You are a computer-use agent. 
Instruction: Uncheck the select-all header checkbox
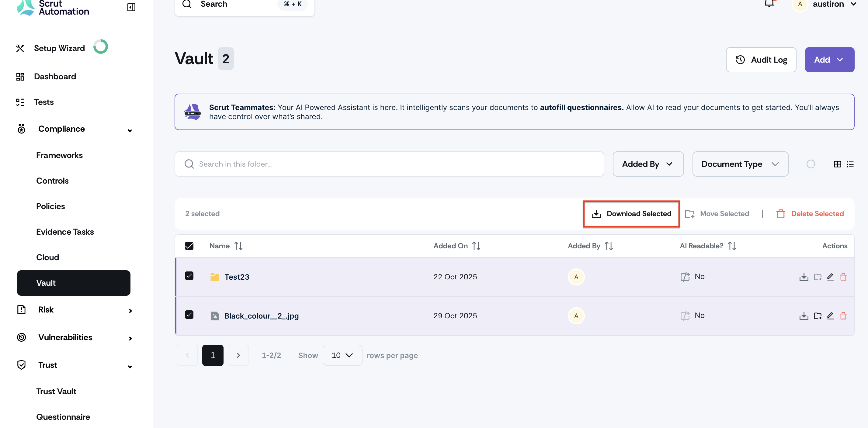coord(189,246)
